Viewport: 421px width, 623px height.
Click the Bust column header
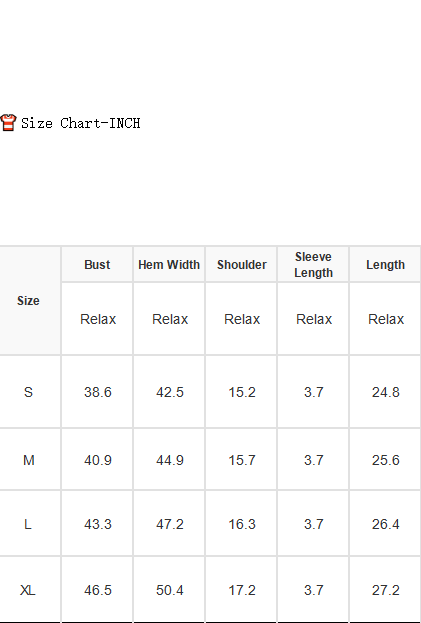click(x=97, y=265)
